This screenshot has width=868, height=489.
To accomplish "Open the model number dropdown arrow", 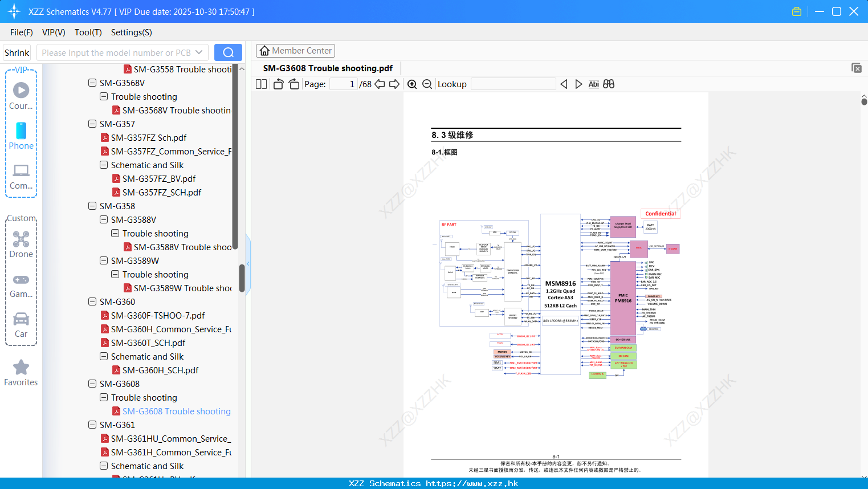I will [199, 52].
